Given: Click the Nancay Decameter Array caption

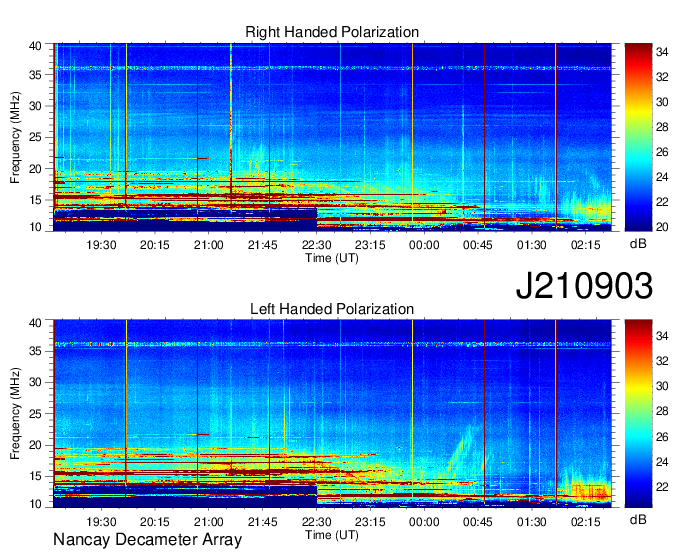Looking at the screenshot, I should pos(147,540).
